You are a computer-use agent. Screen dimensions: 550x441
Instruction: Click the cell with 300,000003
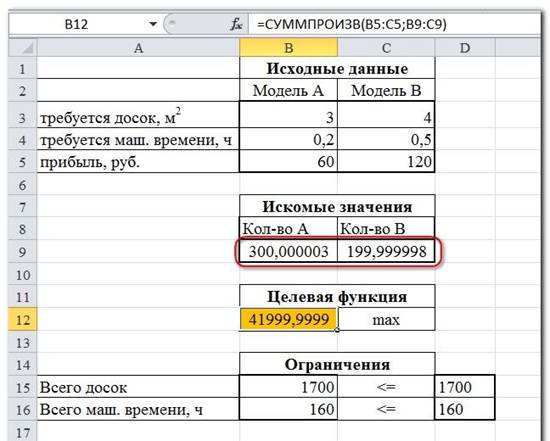coord(288,252)
